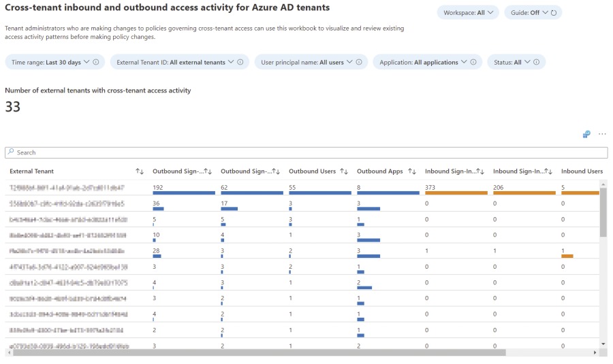613x364 pixels.
Task: Click the External Tenant column header text
Action: point(31,171)
